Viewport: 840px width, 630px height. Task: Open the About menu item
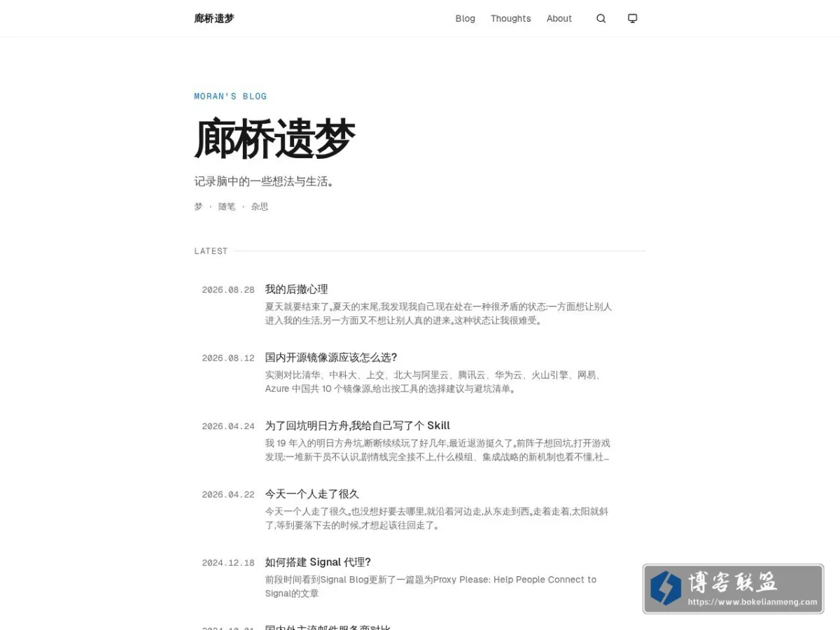tap(559, 19)
